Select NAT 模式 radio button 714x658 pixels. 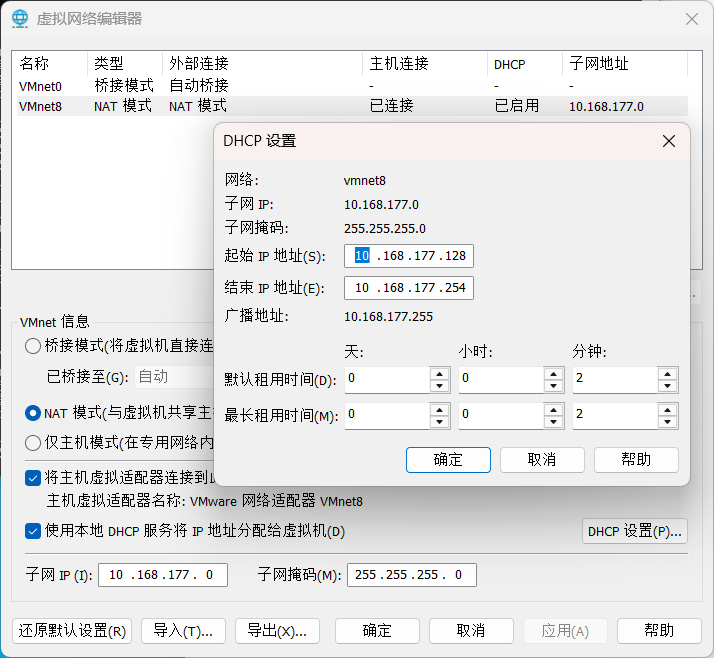pos(33,413)
